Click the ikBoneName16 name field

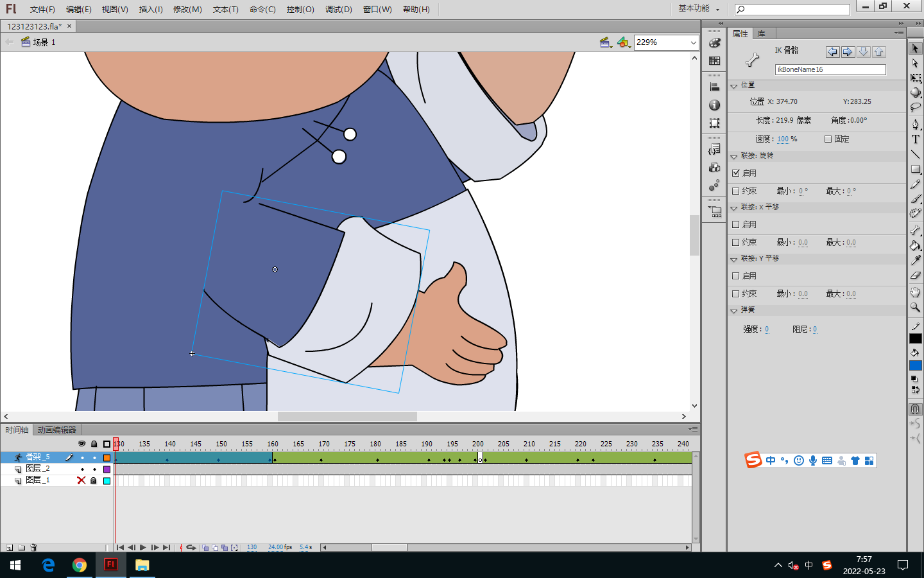(x=830, y=69)
